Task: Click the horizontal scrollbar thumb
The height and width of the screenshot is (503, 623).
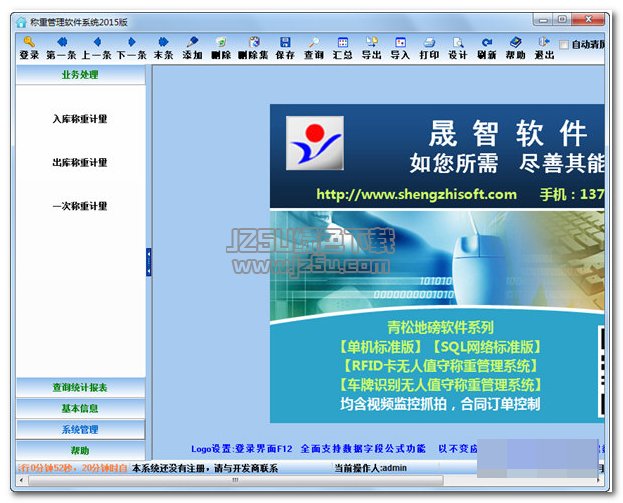Action: pyautogui.click(x=236, y=480)
